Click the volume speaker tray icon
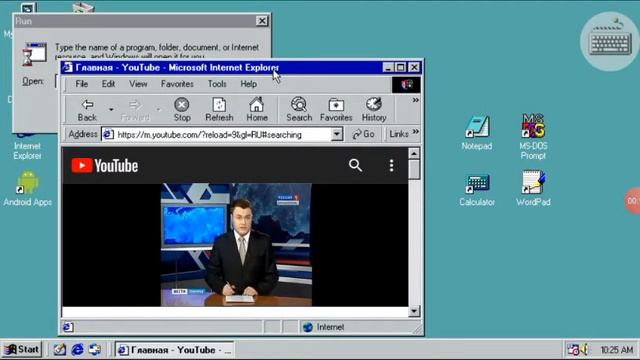Image resolution: width=640 pixels, height=360 pixels. click(584, 350)
